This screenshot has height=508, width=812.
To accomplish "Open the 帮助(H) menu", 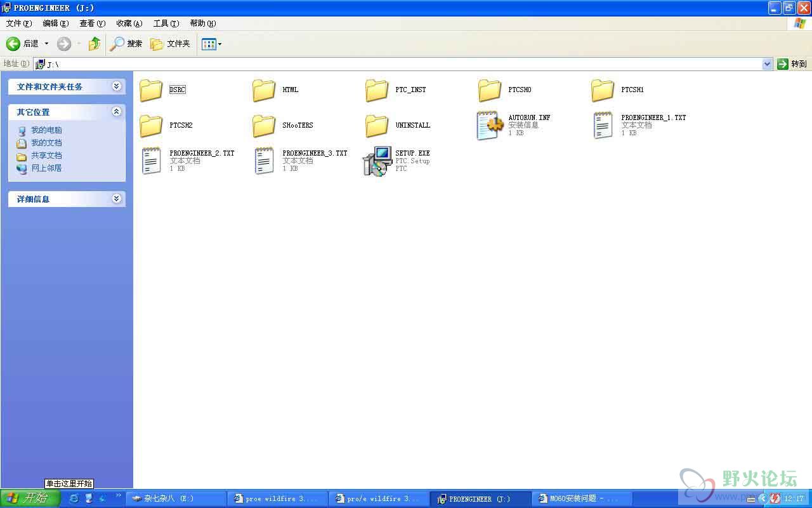I will click(x=202, y=23).
